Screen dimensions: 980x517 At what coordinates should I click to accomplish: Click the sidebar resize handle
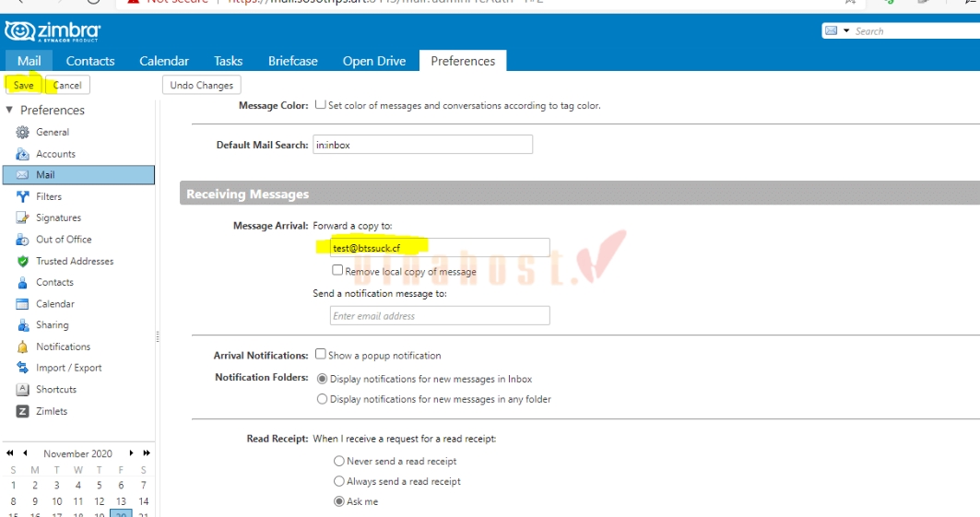coord(158,337)
